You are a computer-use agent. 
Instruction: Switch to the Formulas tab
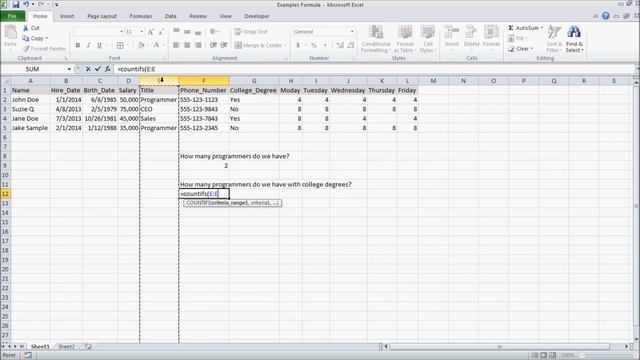click(x=141, y=16)
